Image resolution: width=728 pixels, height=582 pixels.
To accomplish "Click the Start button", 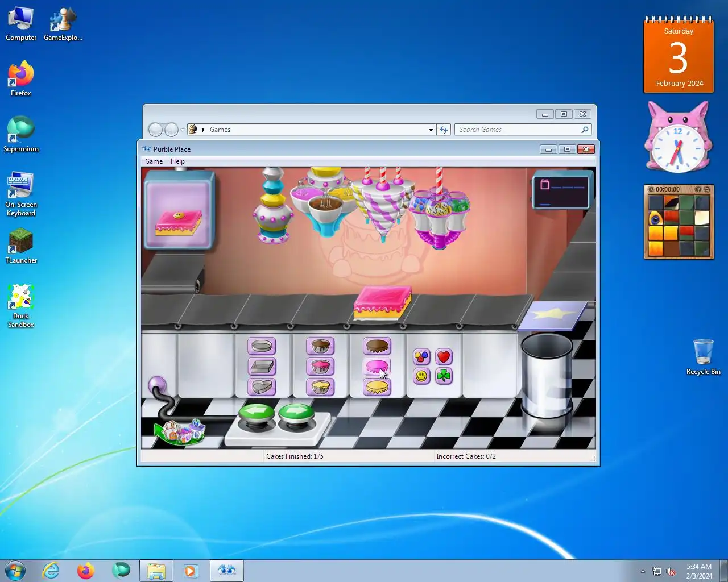I will (15, 570).
